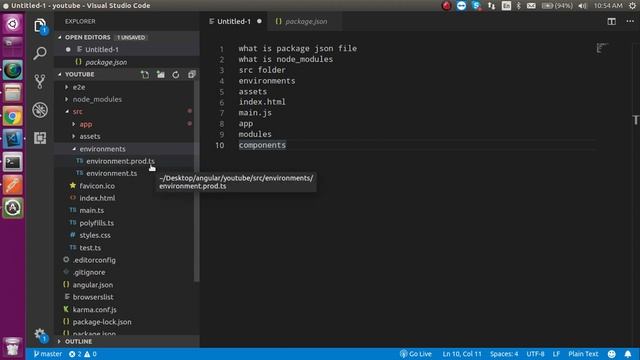
Task: Open the Manage gear menu
Action: 40,335
